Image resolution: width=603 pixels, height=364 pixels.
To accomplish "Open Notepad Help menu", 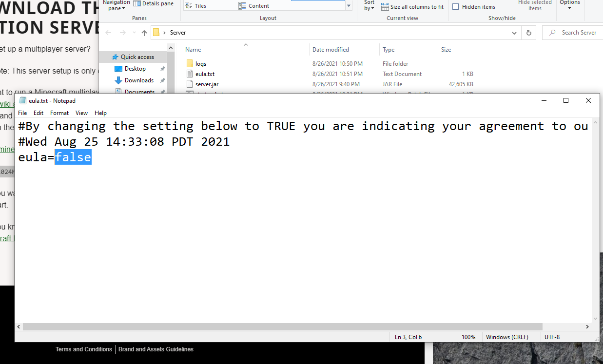I will [100, 113].
